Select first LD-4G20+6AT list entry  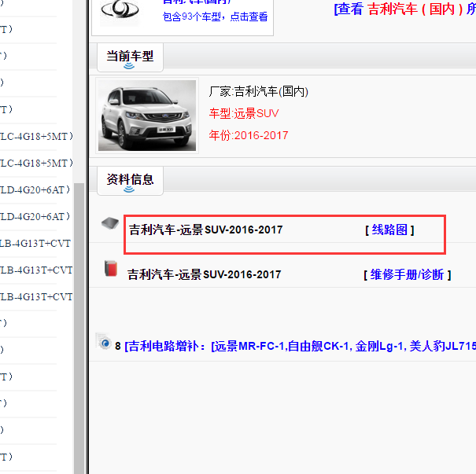(35, 190)
